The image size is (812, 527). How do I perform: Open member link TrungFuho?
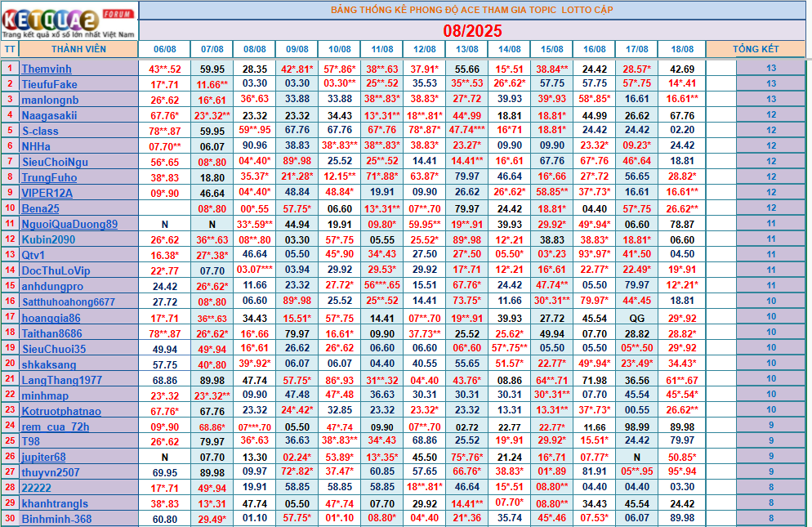click(49, 178)
